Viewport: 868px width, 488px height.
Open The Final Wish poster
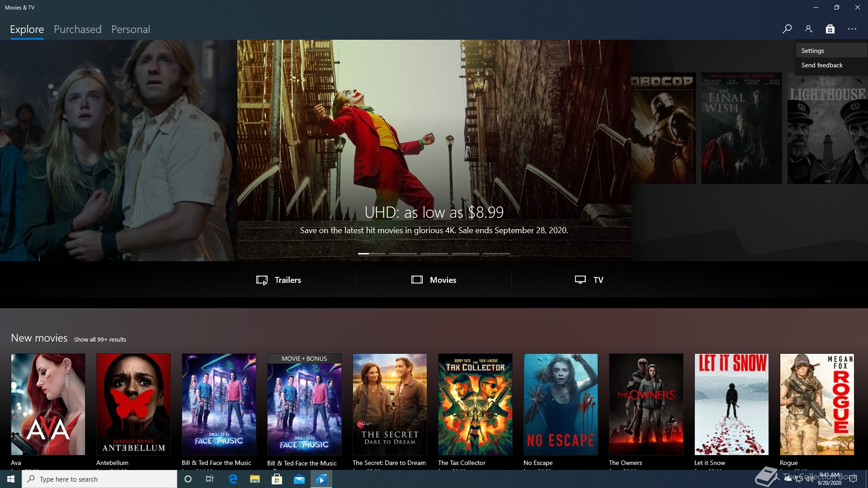741,128
